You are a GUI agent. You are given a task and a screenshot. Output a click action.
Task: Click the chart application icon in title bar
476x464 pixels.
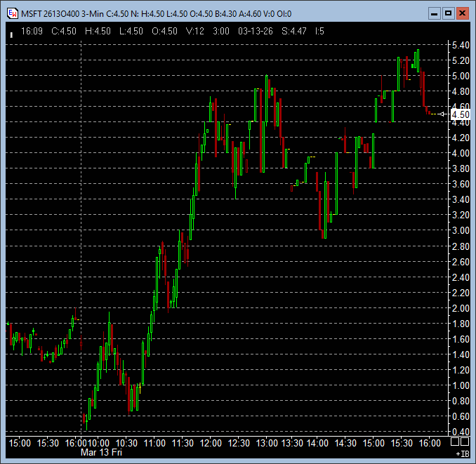[11, 13]
